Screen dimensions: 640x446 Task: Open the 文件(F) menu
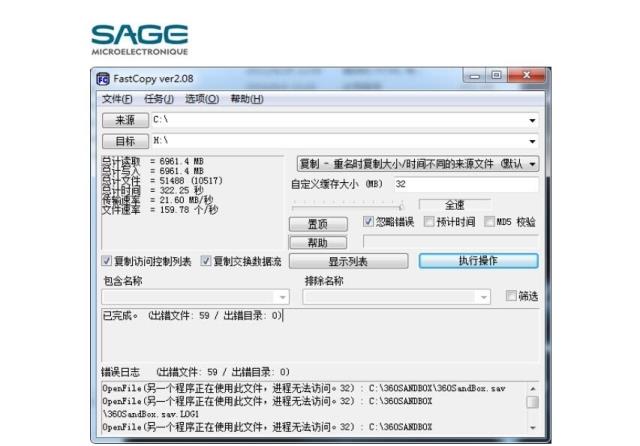pyautogui.click(x=117, y=99)
